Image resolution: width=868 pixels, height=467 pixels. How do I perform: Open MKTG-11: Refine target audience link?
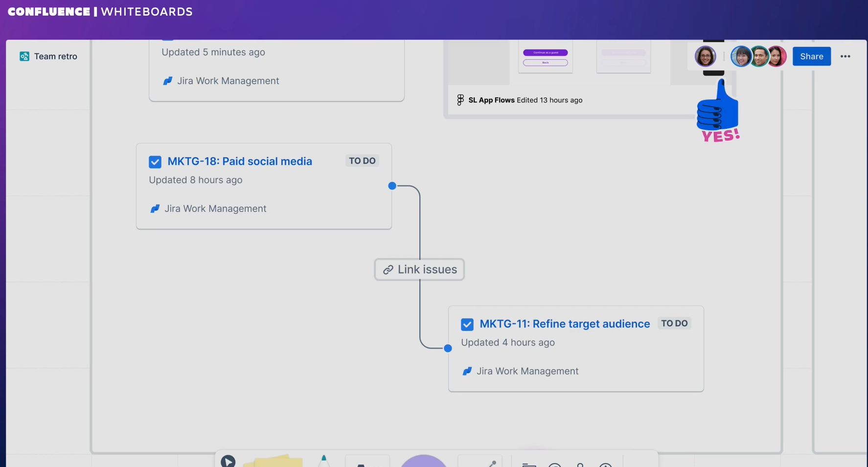point(564,324)
